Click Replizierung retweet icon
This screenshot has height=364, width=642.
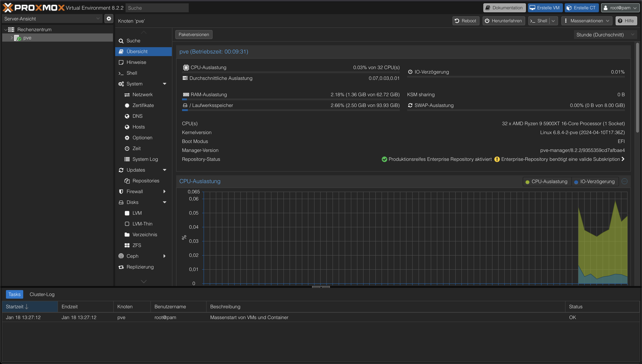pyautogui.click(x=121, y=267)
